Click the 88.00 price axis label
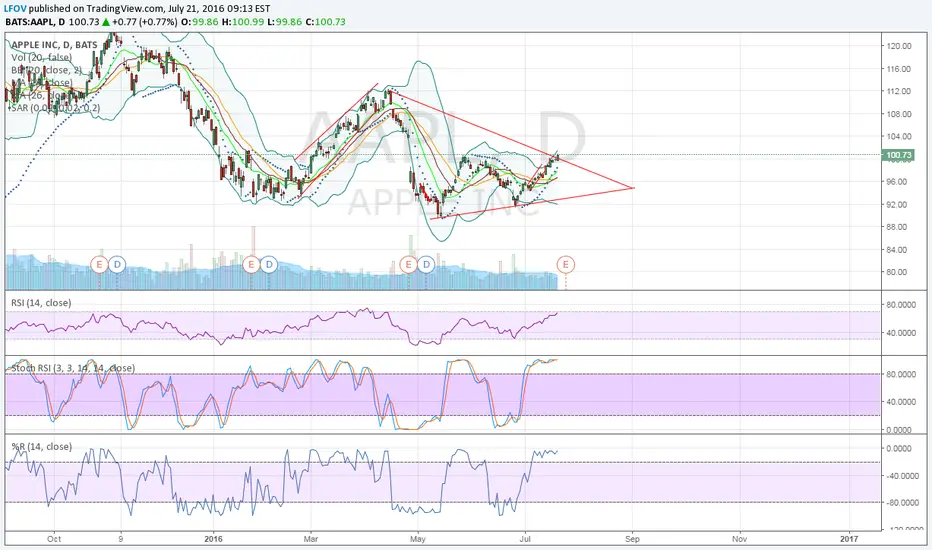This screenshot has height=550, width=932. pos(897,227)
